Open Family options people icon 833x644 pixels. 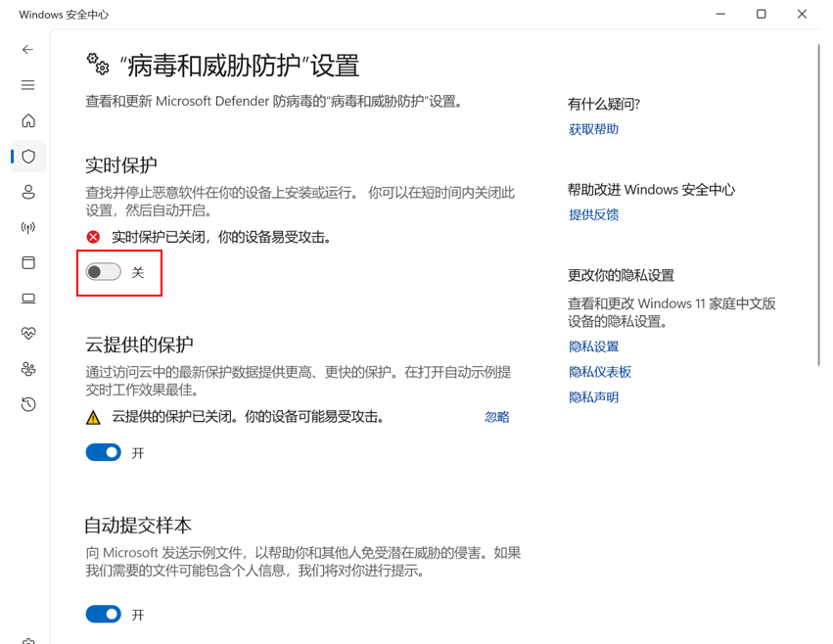pyautogui.click(x=28, y=369)
